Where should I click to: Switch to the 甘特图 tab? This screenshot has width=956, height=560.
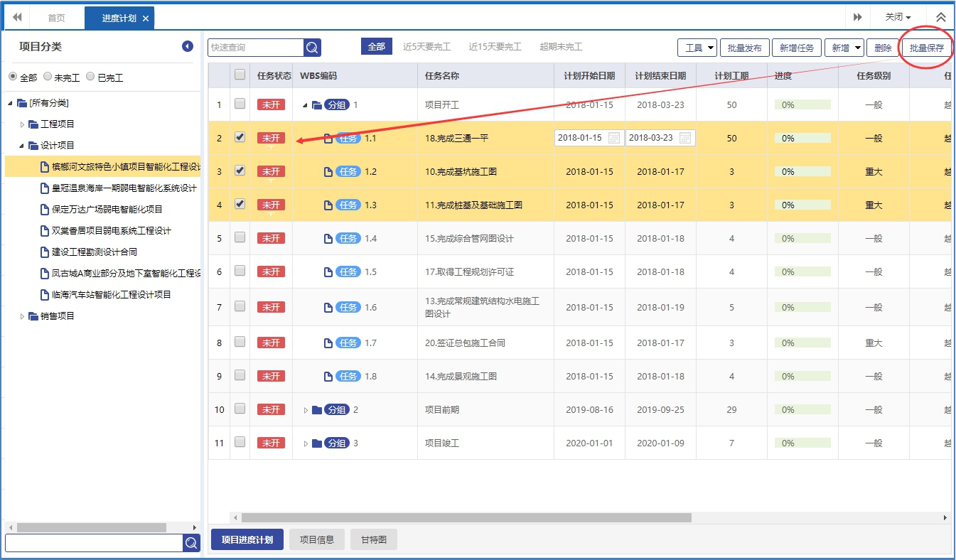[x=373, y=539]
